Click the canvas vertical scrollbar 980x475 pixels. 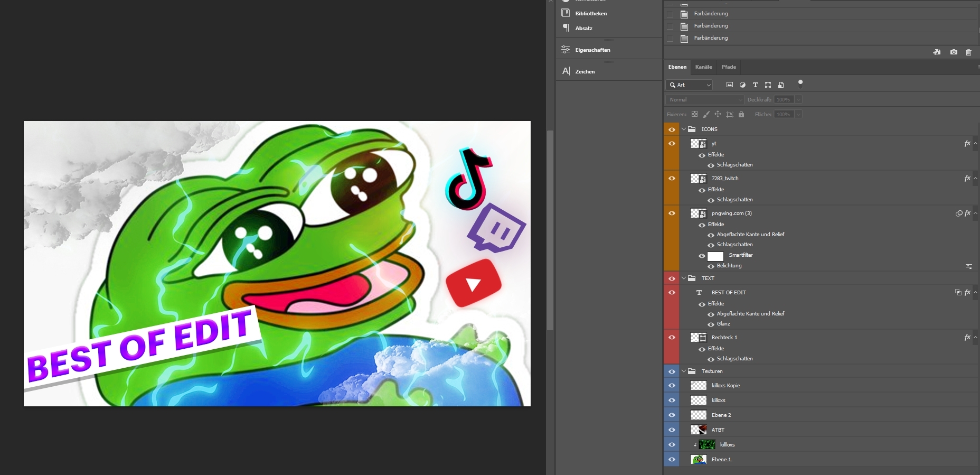coord(550,230)
